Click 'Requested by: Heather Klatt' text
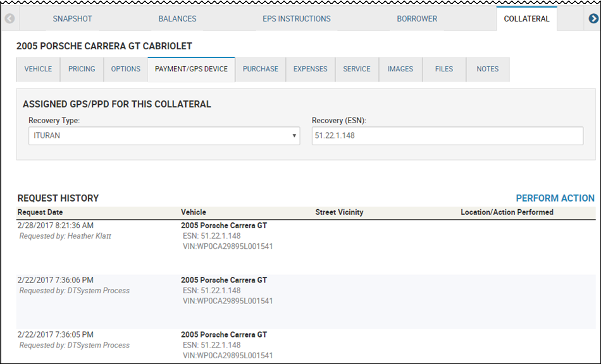The height and width of the screenshot is (364, 601). point(65,236)
